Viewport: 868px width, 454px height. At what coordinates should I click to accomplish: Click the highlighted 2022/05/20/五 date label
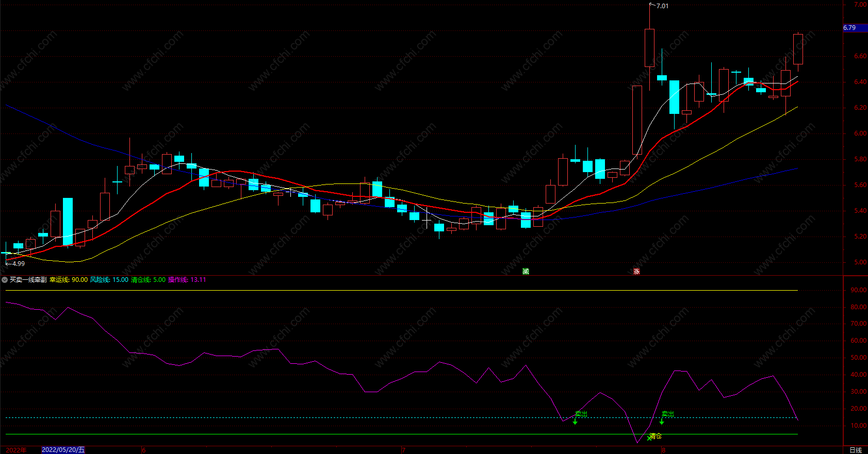click(63, 450)
